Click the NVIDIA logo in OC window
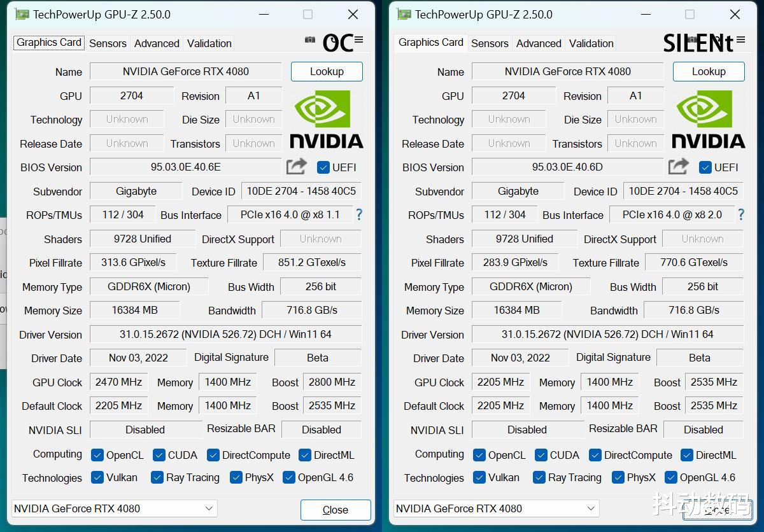Screen dimensions: 764x532 pyautogui.click(x=327, y=120)
